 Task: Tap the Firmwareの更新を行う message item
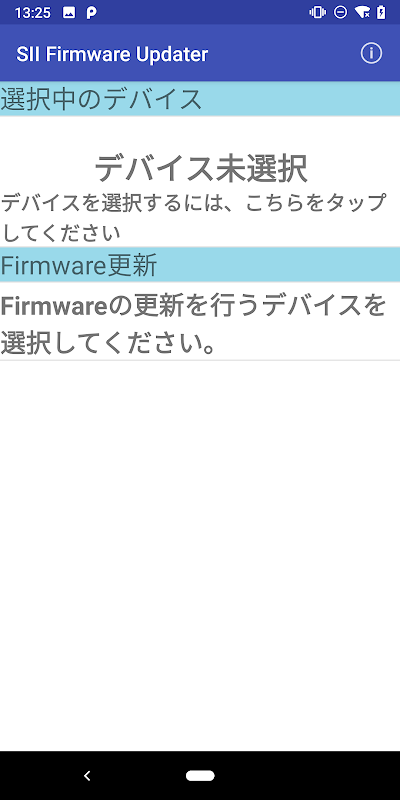(x=200, y=321)
